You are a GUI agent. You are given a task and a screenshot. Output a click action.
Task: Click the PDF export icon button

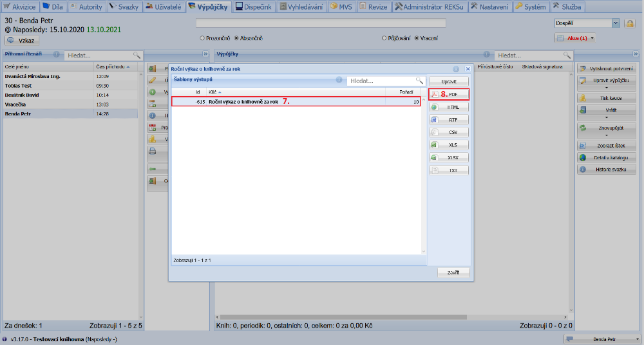tap(449, 94)
